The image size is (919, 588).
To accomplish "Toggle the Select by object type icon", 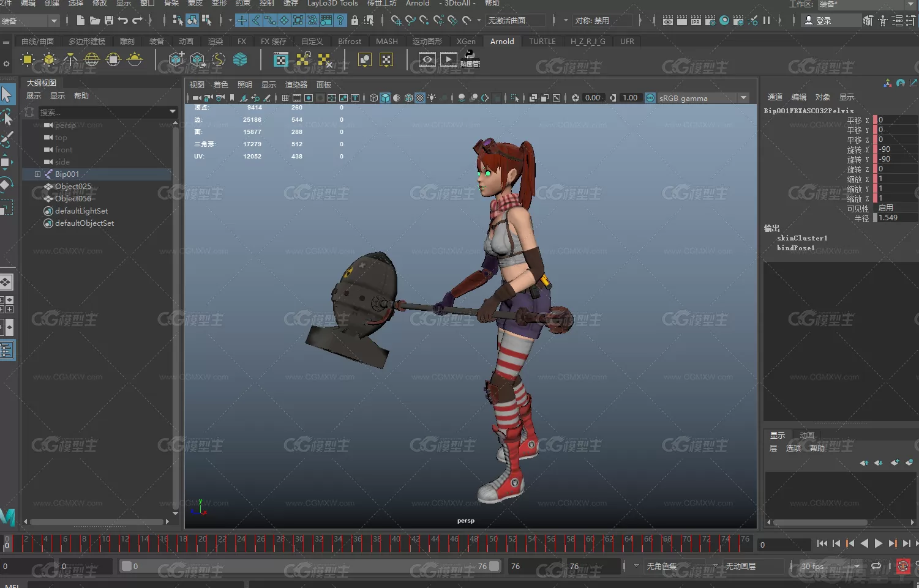I will [x=192, y=20].
